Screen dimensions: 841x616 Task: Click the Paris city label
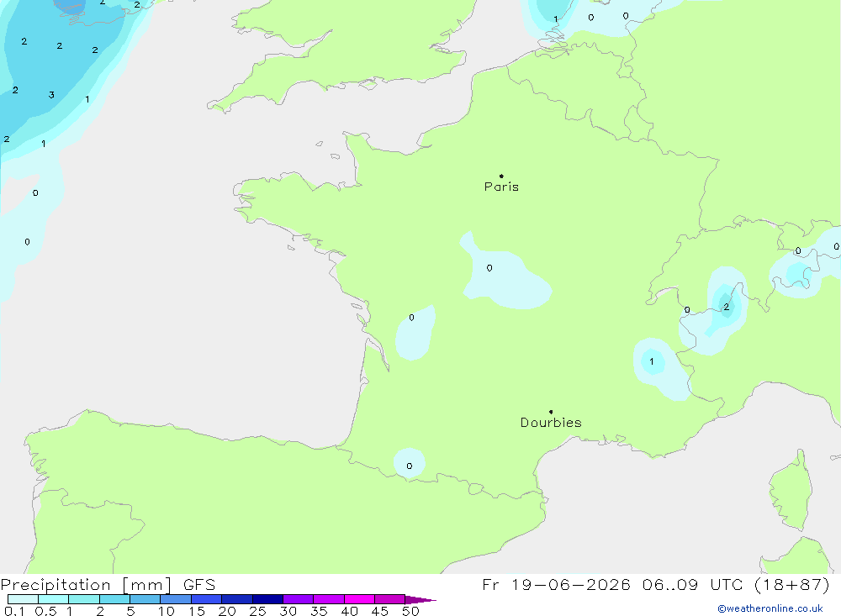click(x=501, y=187)
